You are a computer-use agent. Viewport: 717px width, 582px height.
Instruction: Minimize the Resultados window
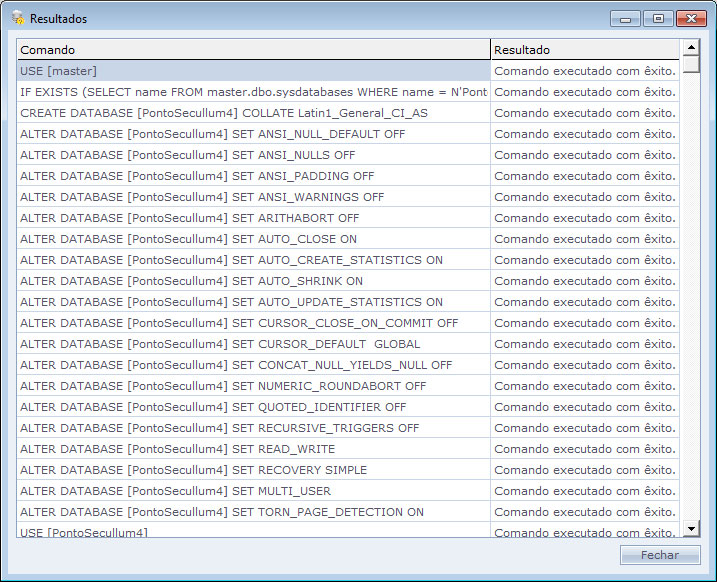625,18
